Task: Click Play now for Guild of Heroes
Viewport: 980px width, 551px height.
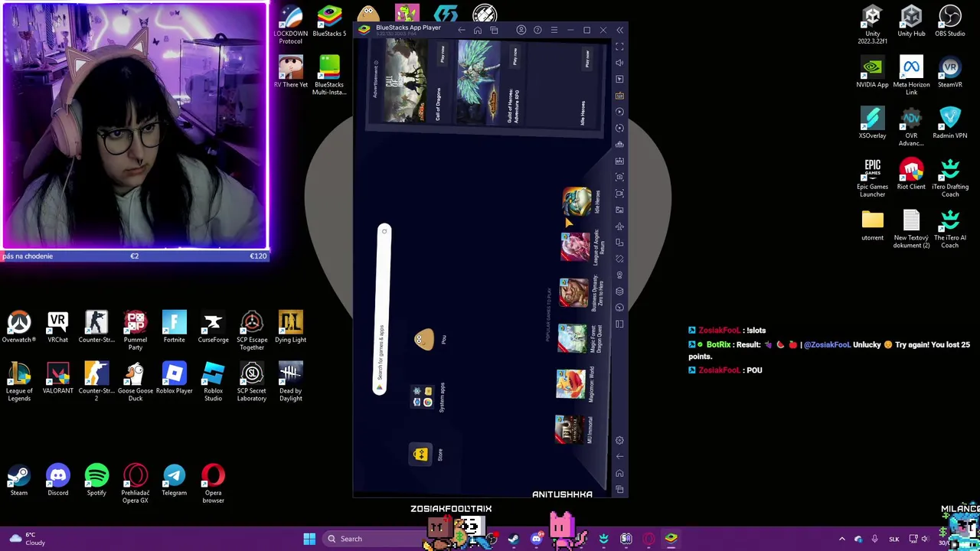Action: [x=514, y=57]
